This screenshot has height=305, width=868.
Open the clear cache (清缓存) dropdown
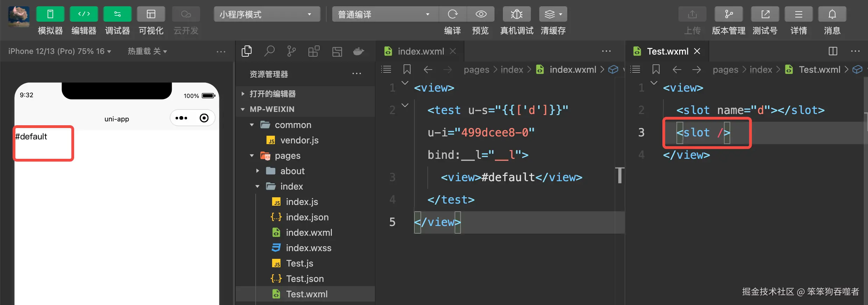553,14
